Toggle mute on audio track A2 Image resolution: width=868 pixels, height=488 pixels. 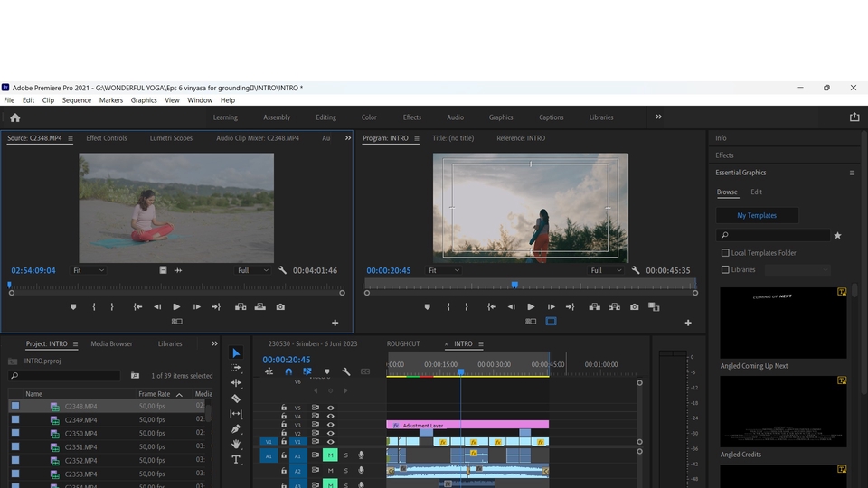click(x=331, y=470)
